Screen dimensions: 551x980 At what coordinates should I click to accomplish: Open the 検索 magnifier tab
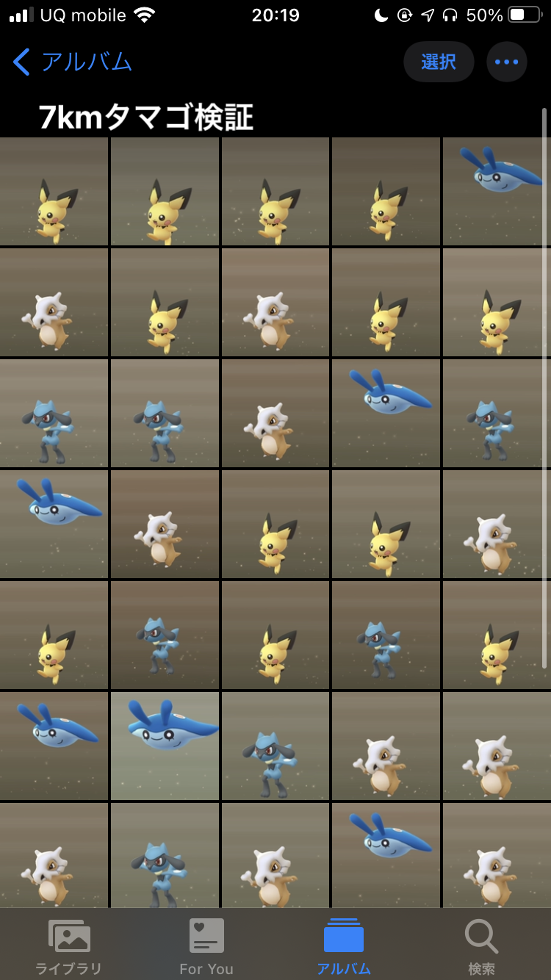pos(482,947)
